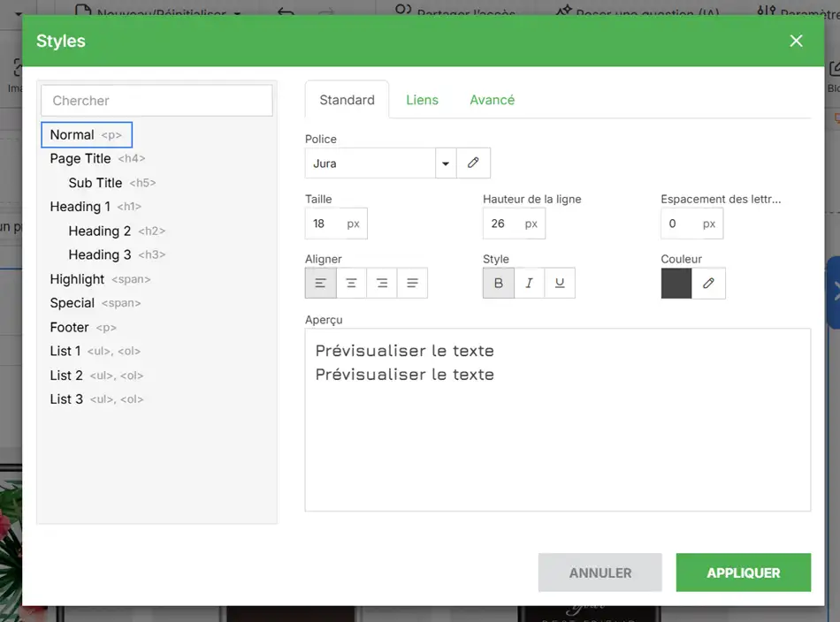Screen dimensions: 840x622
Task: Select the Heading 1 style
Action: 95,207
